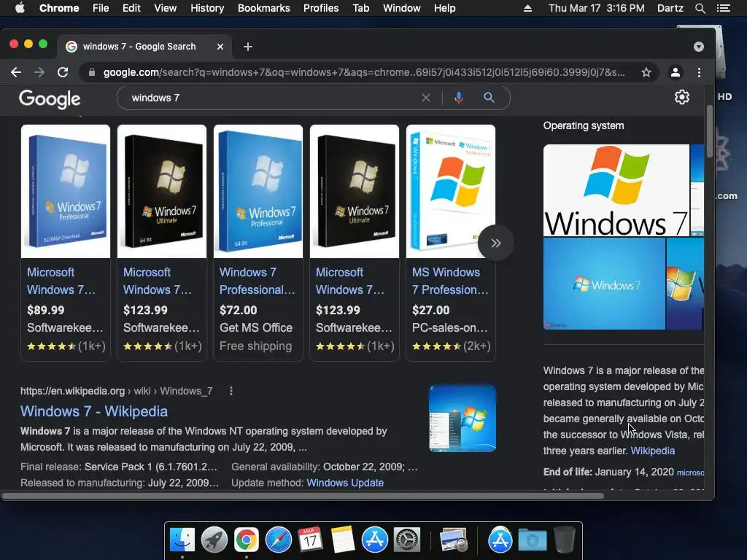Open Safari from the Dock
Screen dimensions: 747x560
pos(278,540)
